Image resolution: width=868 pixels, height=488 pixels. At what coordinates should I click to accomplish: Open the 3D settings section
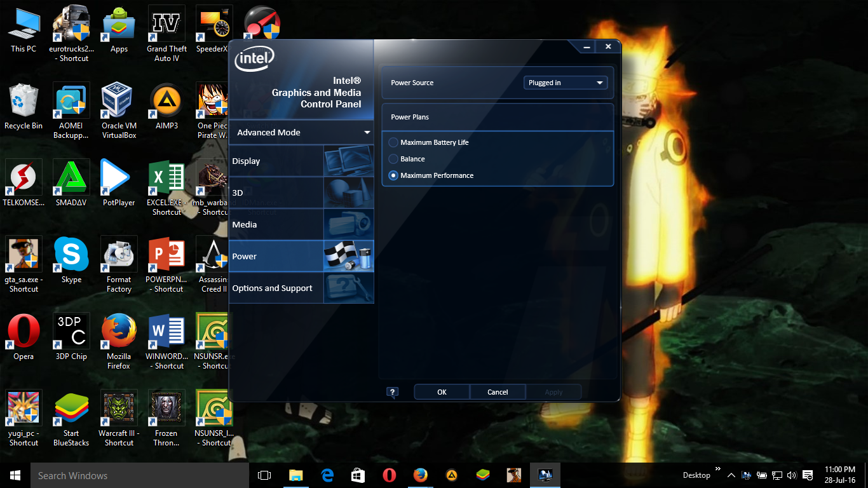click(x=301, y=193)
